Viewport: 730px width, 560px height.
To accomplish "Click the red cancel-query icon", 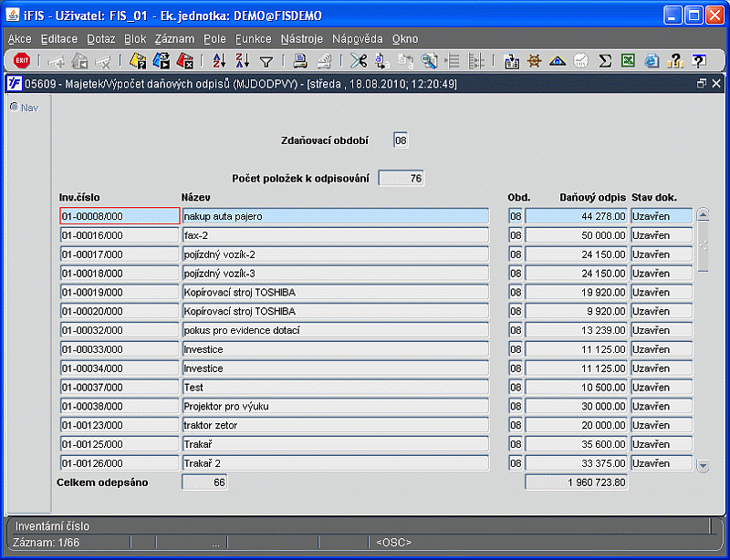I will [x=185, y=60].
